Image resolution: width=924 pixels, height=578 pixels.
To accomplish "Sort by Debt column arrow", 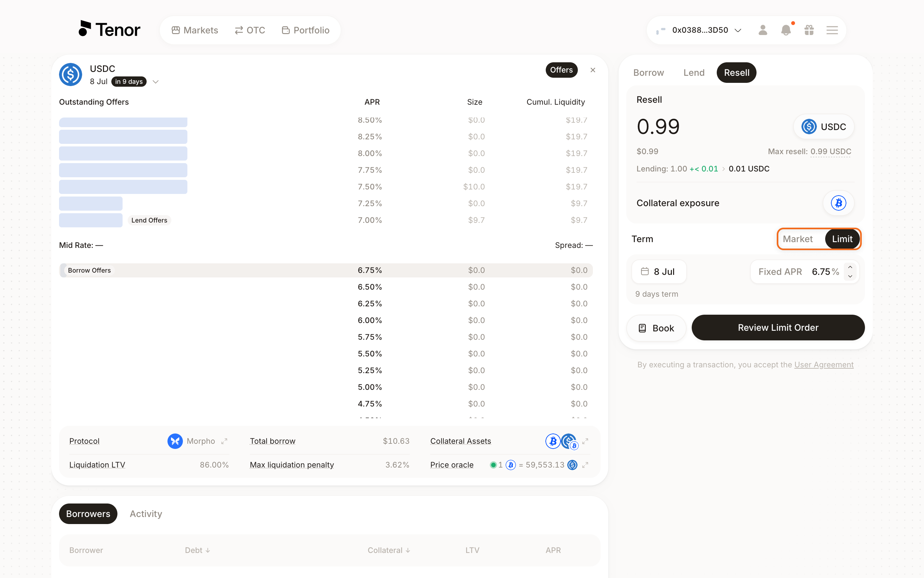I will coord(208,550).
